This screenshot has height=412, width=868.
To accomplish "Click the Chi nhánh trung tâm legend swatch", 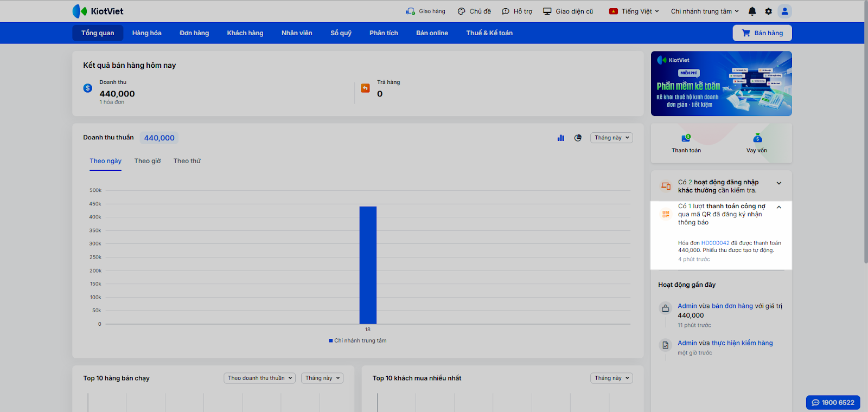I will click(x=331, y=341).
